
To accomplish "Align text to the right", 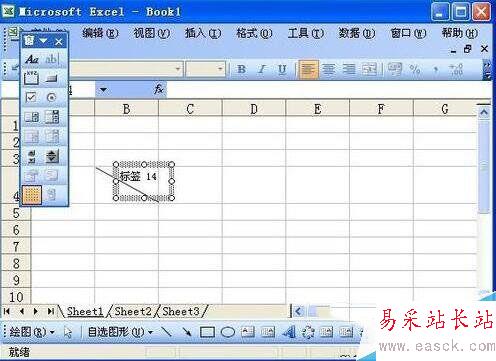I will tap(349, 69).
